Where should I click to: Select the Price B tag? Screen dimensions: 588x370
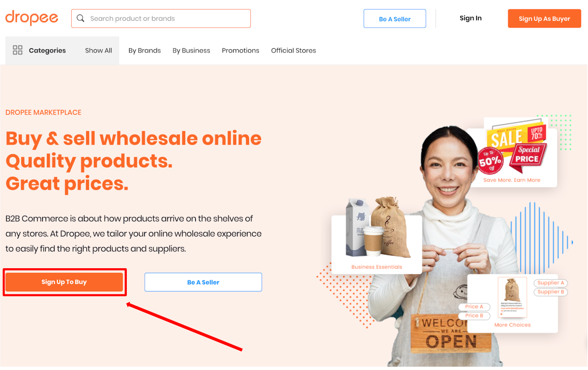[474, 316]
